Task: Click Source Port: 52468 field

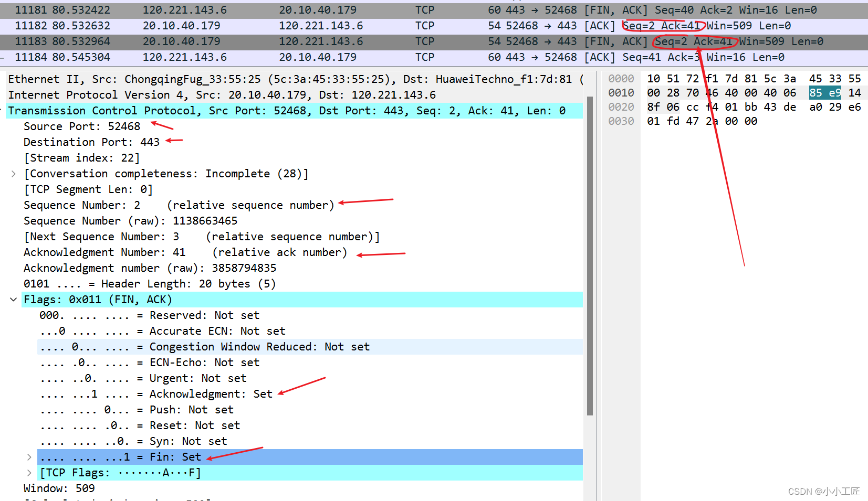Action: point(82,126)
